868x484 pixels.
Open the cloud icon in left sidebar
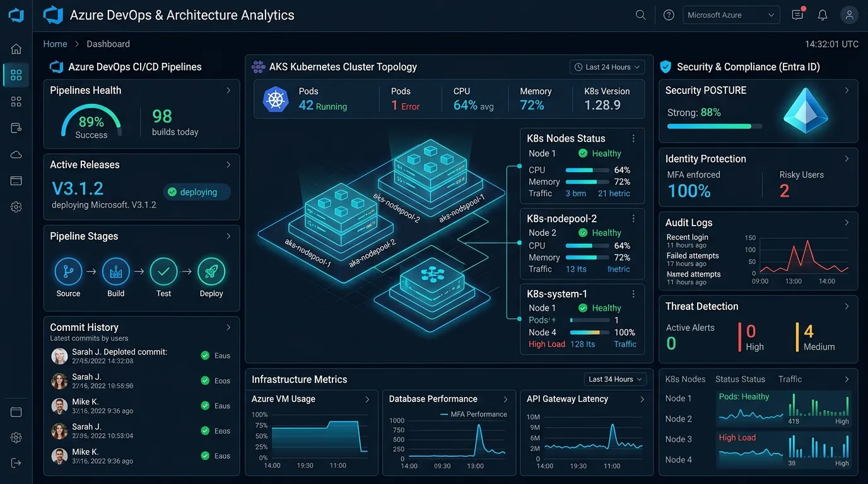[16, 154]
